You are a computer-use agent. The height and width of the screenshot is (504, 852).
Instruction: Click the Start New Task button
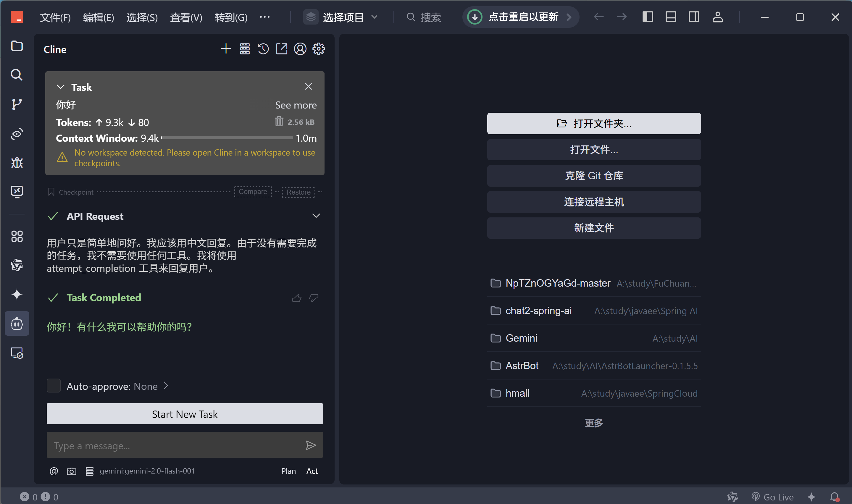point(185,414)
